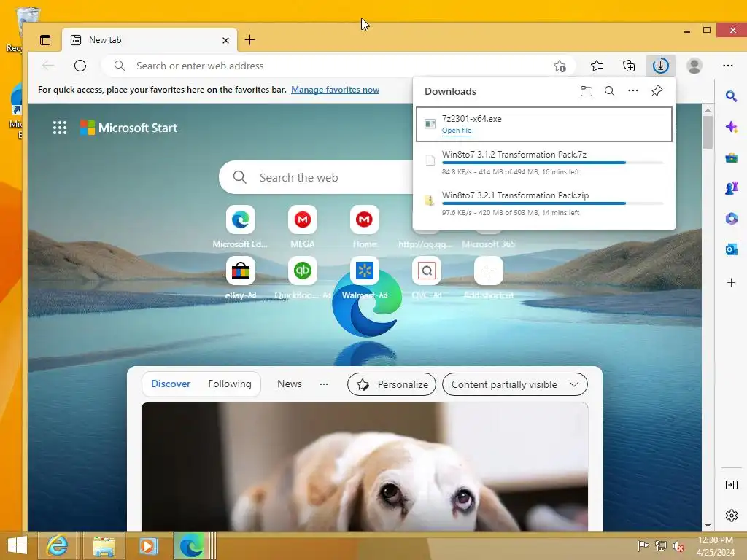Click the Microsoft Start logo

[128, 128]
